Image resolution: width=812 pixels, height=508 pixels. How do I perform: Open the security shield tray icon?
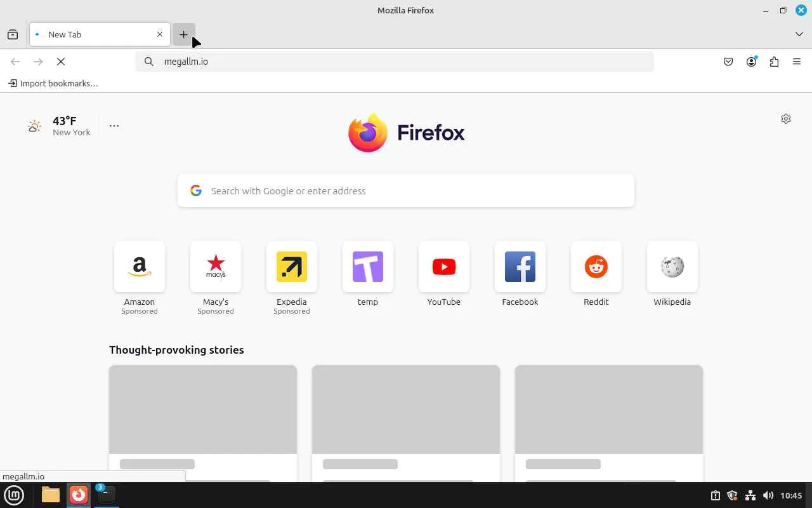click(x=732, y=495)
